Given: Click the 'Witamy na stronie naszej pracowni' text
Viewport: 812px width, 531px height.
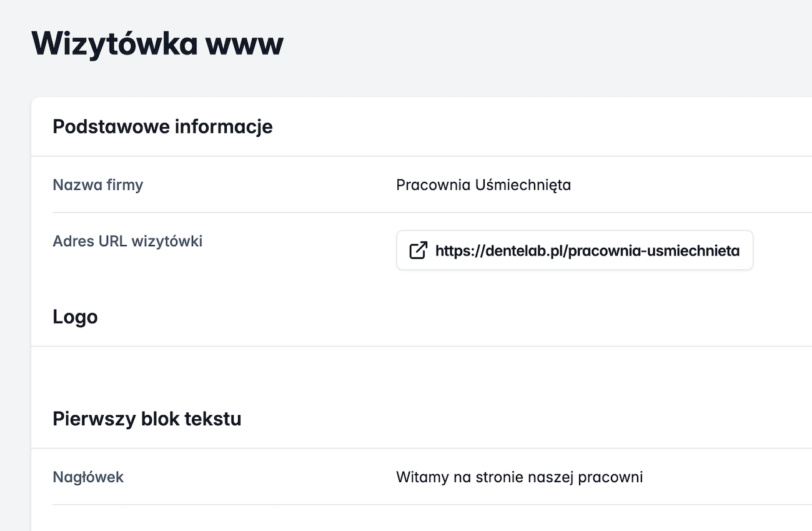Looking at the screenshot, I should point(519,477).
